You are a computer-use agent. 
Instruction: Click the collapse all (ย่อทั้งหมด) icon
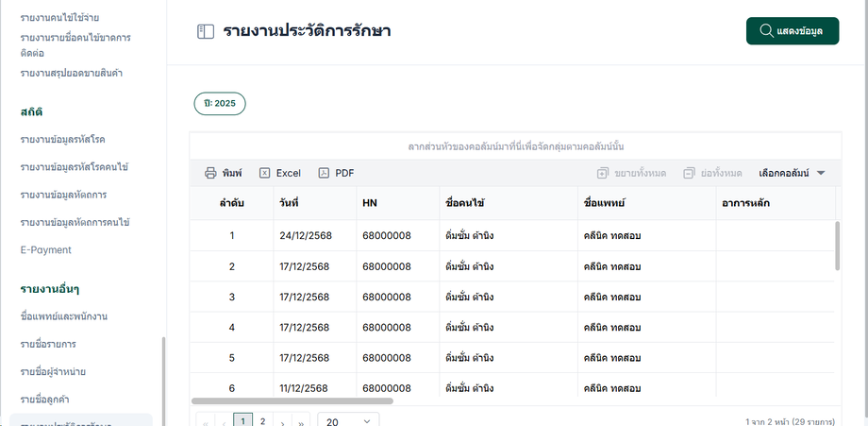[x=689, y=173]
